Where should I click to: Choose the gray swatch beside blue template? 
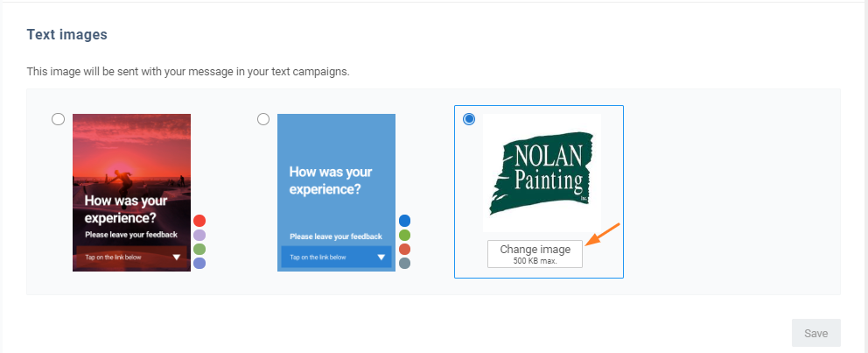tap(404, 263)
